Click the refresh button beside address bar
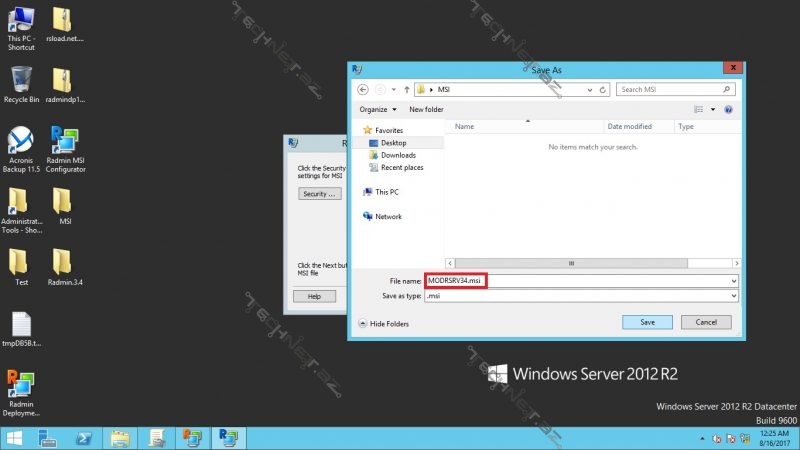 click(x=602, y=89)
